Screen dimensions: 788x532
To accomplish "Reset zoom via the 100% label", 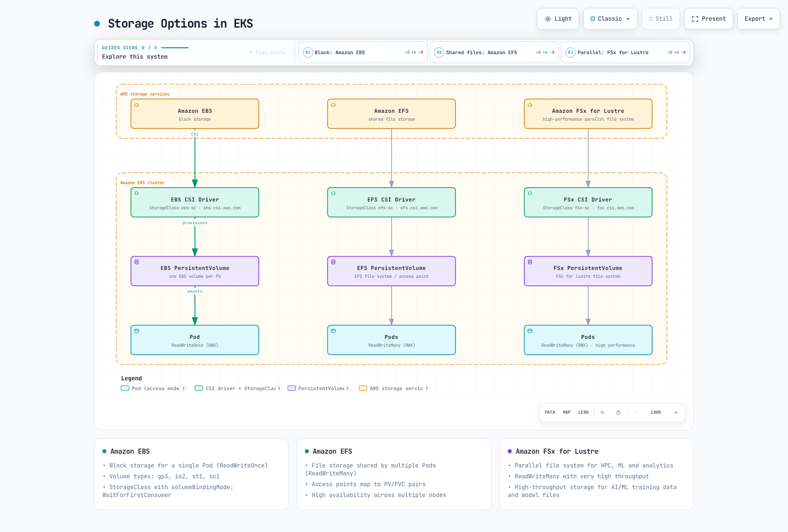I will coord(656,412).
